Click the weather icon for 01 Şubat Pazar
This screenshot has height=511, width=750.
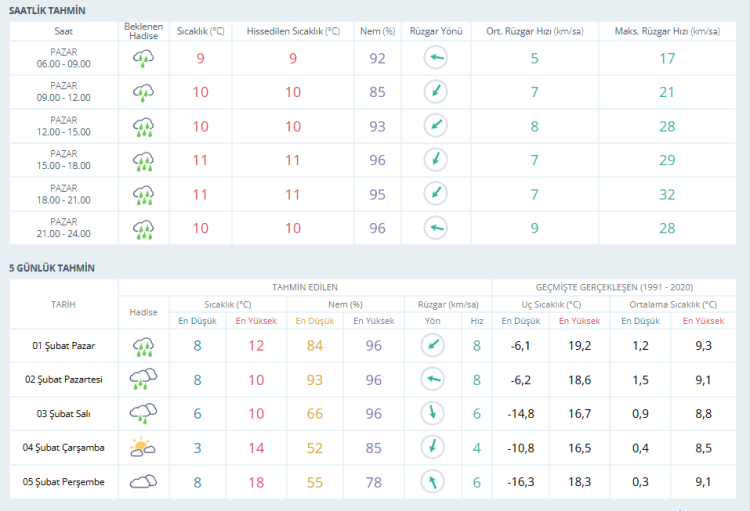143,346
